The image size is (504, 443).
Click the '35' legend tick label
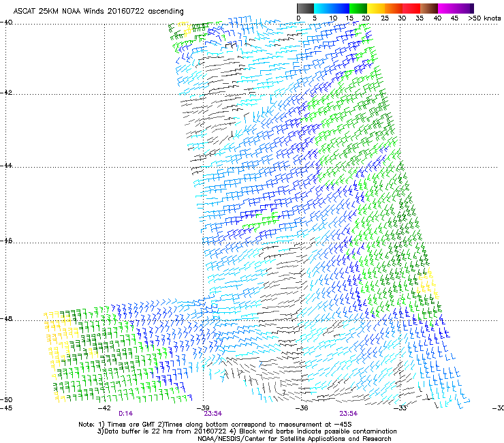(420, 18)
